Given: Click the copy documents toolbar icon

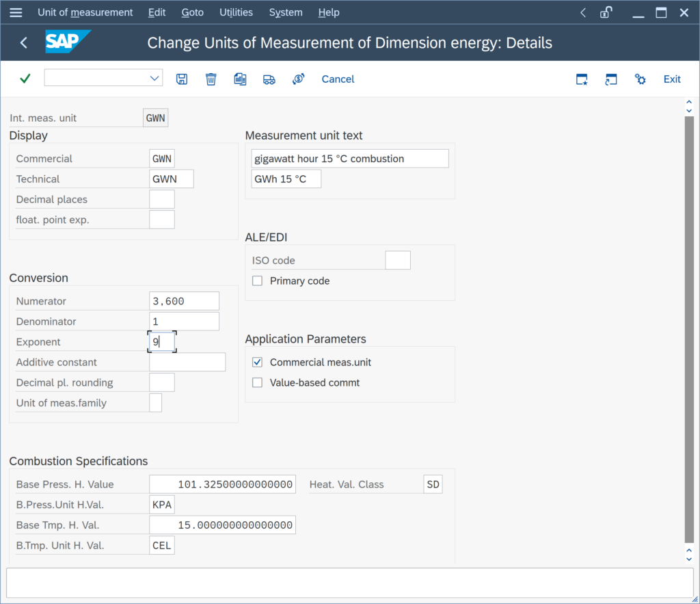Looking at the screenshot, I should tap(240, 79).
